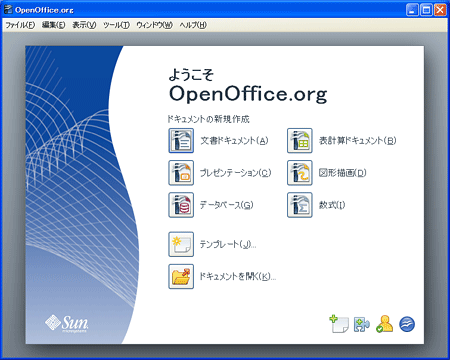The width and height of the screenshot is (450, 360).
Task: Close the OpenOffice.org window
Action: point(440,10)
